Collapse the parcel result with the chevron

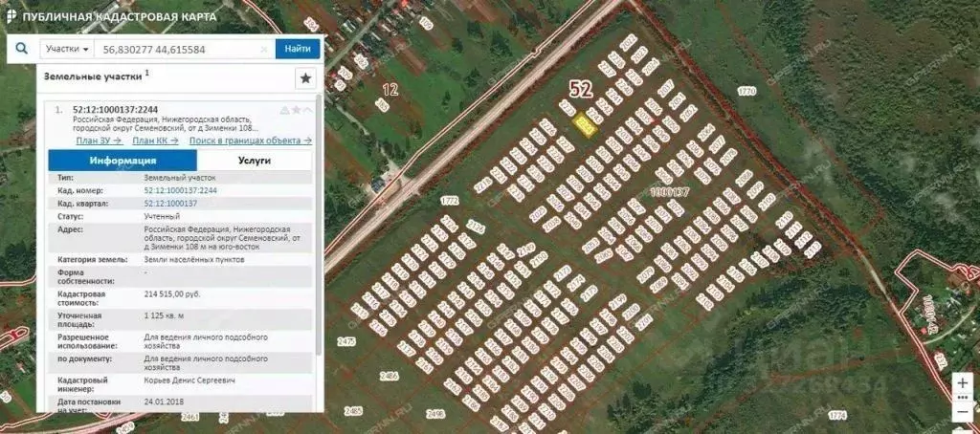(307, 110)
